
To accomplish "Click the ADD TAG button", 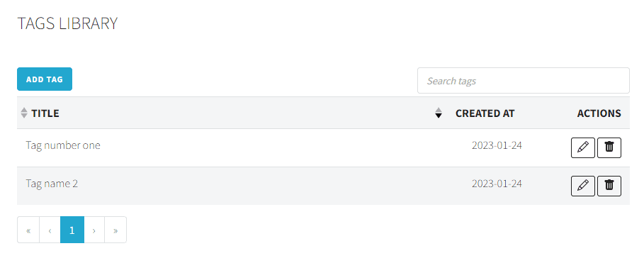I will pos(45,79).
